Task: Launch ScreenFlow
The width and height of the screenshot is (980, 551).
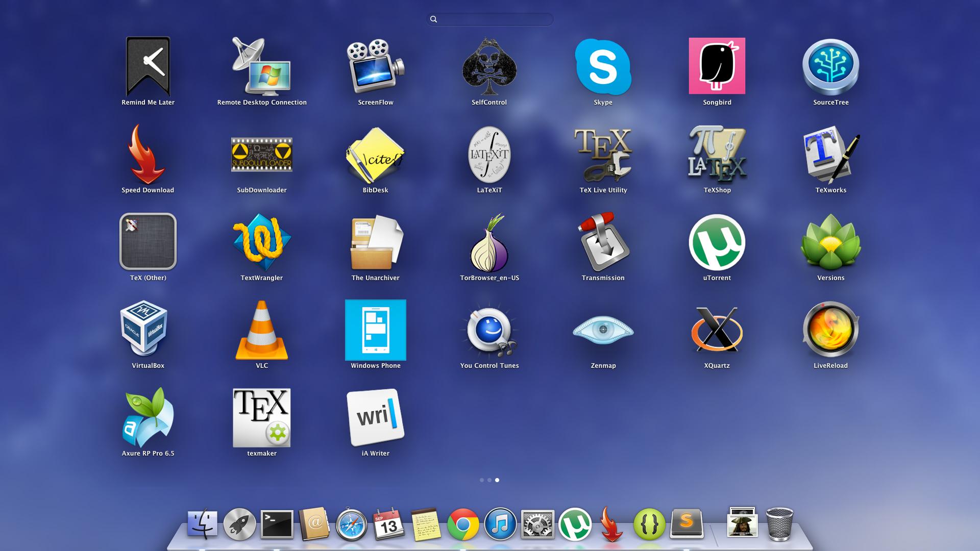Action: [376, 66]
